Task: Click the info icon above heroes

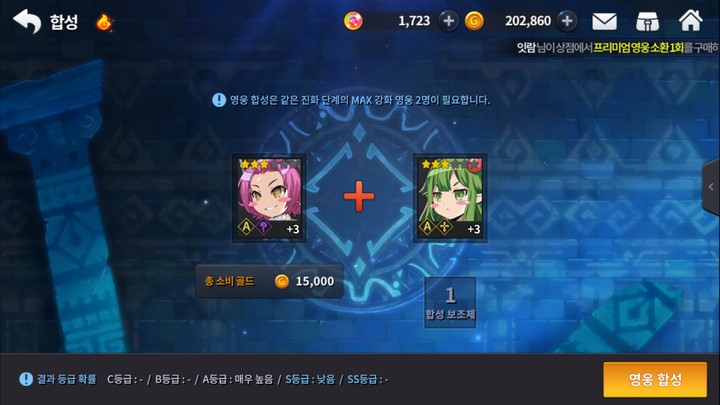Action: click(219, 100)
